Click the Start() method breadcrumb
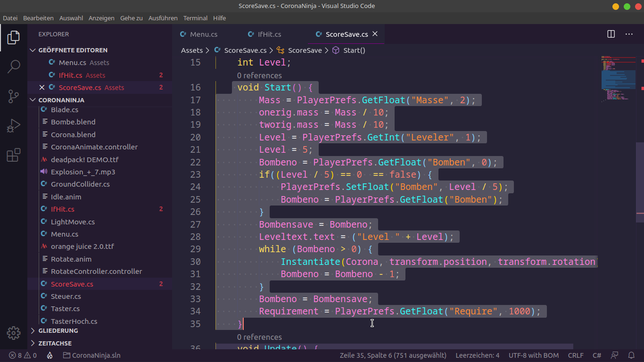The width and height of the screenshot is (644, 362). point(354,50)
